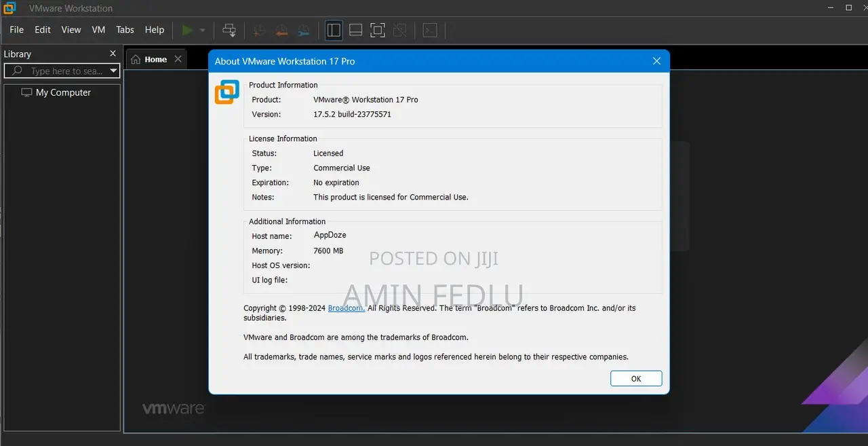Select My Computer in the Library
This screenshot has width=868, height=446.
tap(63, 92)
